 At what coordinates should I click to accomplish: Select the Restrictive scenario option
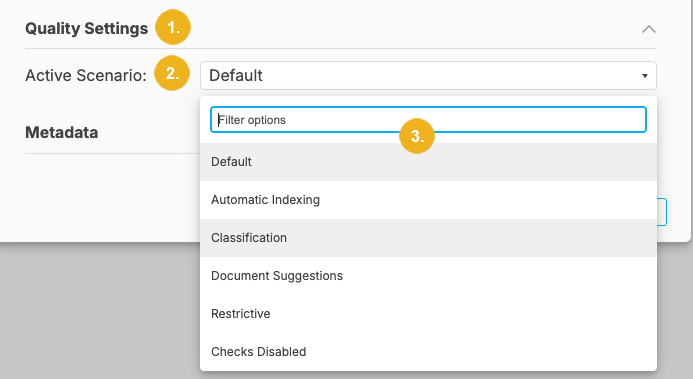click(x=428, y=314)
